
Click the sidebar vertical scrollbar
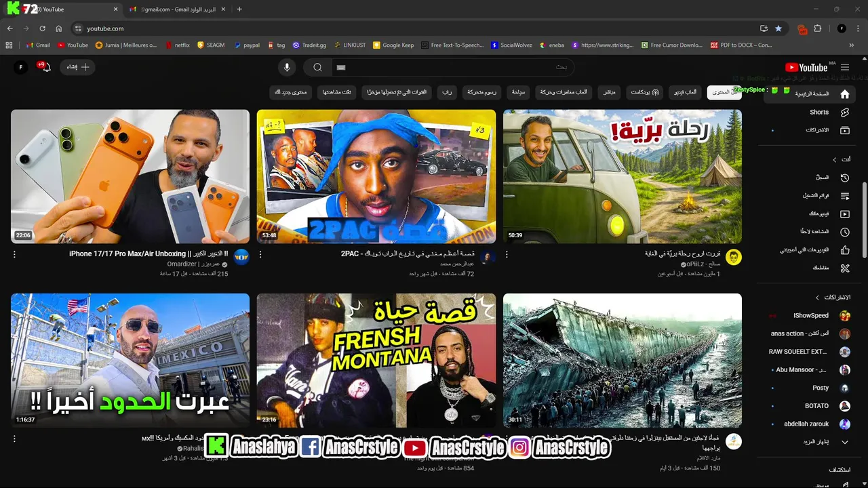point(864,220)
